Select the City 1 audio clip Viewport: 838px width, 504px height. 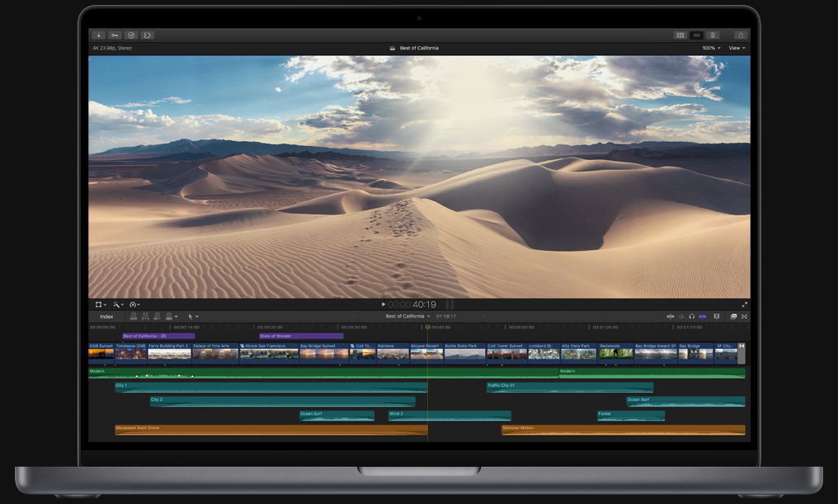[271, 388]
